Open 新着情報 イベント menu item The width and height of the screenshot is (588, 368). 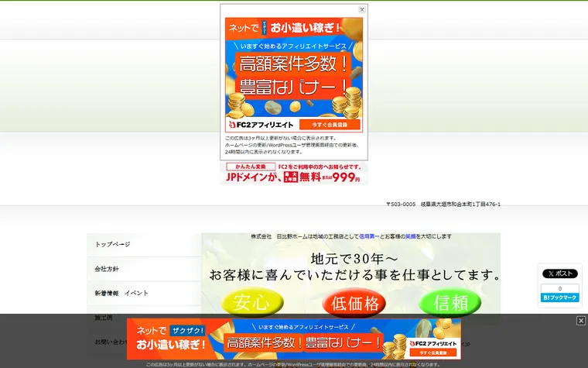coord(145,294)
